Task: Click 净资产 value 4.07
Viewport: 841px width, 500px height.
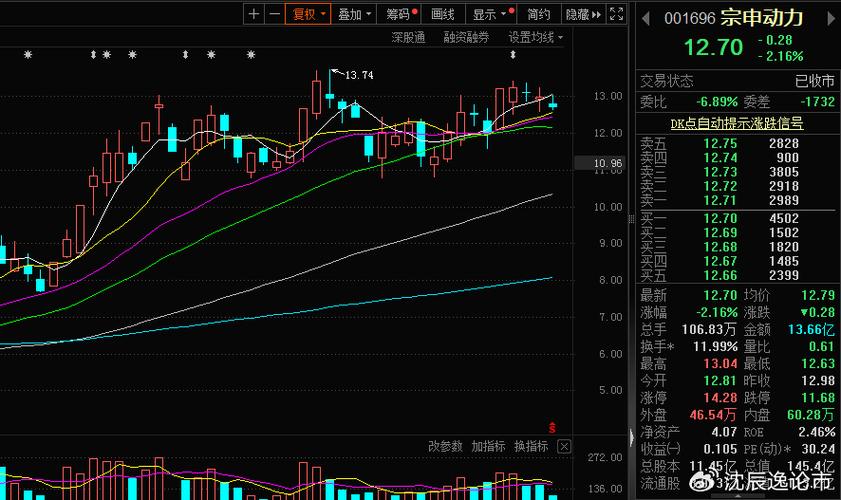Action: point(724,432)
